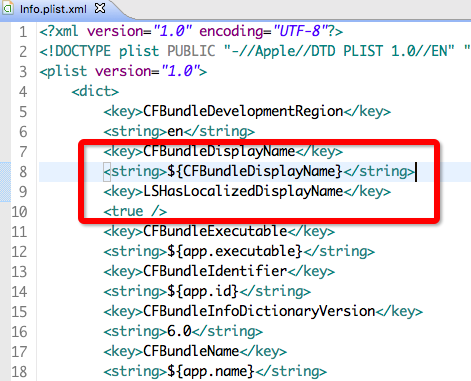Click the <string>en</string> line

(x=179, y=131)
